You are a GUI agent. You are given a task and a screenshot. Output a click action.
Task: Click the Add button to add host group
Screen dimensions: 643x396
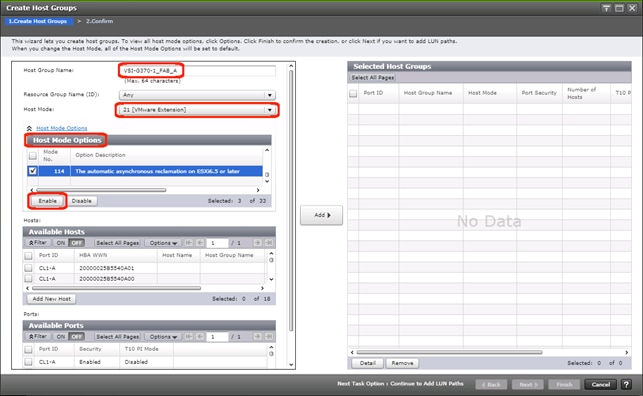[322, 215]
